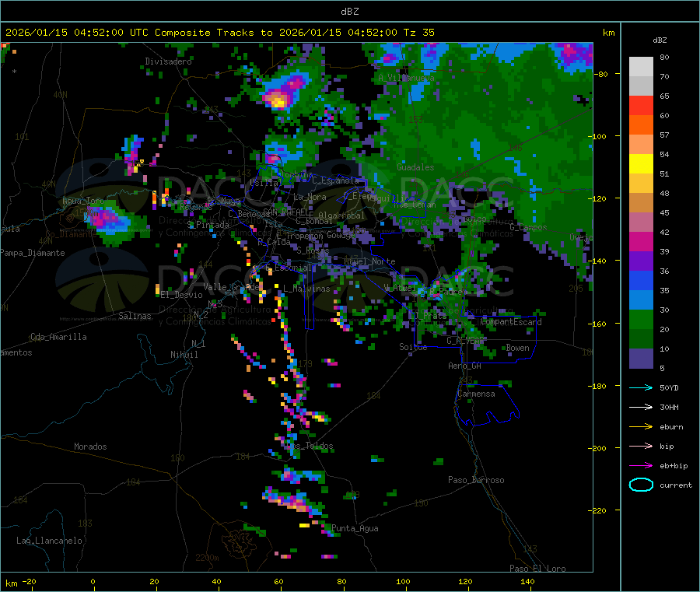This screenshot has width=700, height=592.
Task: Click the 'Divisadero' map label
Action: pos(168,61)
